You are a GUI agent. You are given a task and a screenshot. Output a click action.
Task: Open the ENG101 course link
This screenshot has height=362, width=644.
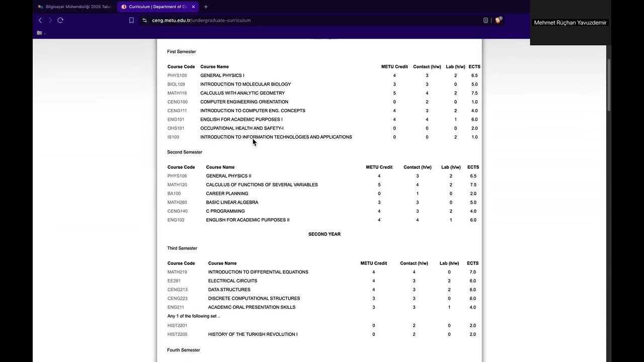pyautogui.click(x=176, y=120)
